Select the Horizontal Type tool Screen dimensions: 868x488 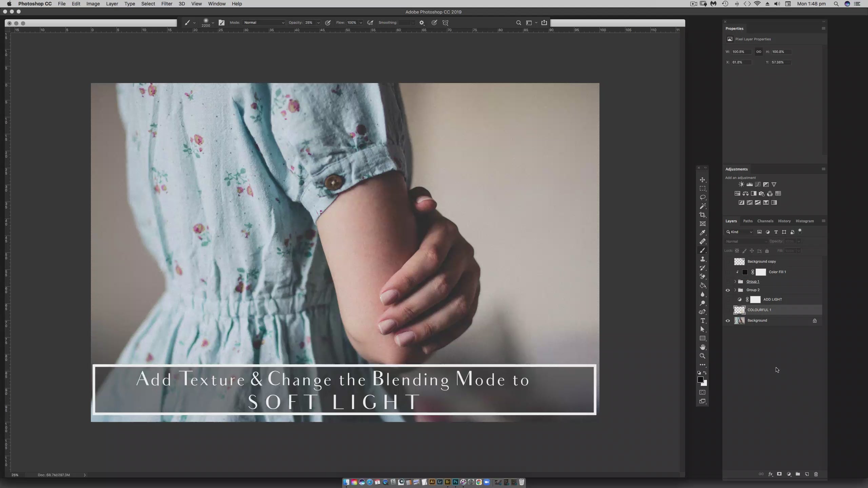pos(703,321)
